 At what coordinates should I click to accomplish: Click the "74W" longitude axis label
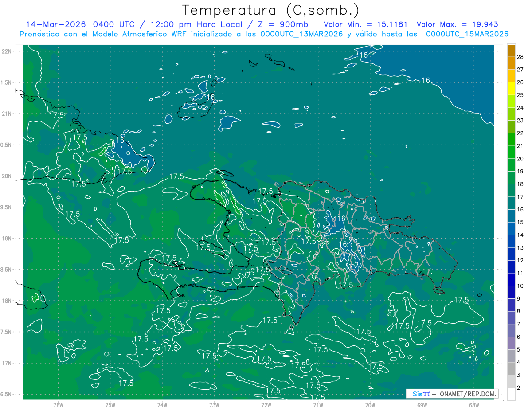click(x=162, y=405)
